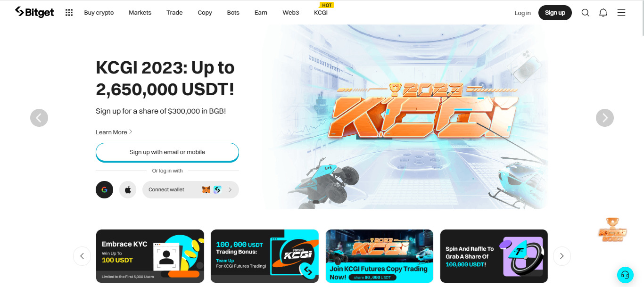The image size is (644, 287).
Task: Click the Sign up button
Action: click(x=555, y=13)
